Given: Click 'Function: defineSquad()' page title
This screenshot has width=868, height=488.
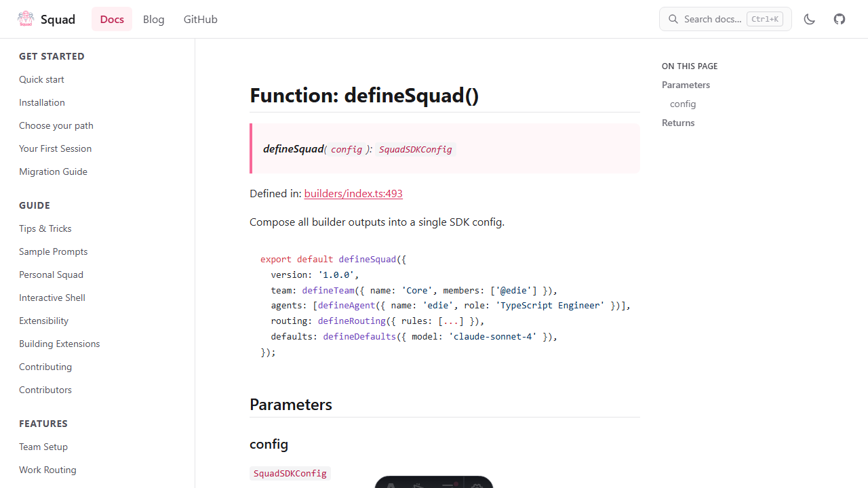Looking at the screenshot, I should (x=364, y=95).
